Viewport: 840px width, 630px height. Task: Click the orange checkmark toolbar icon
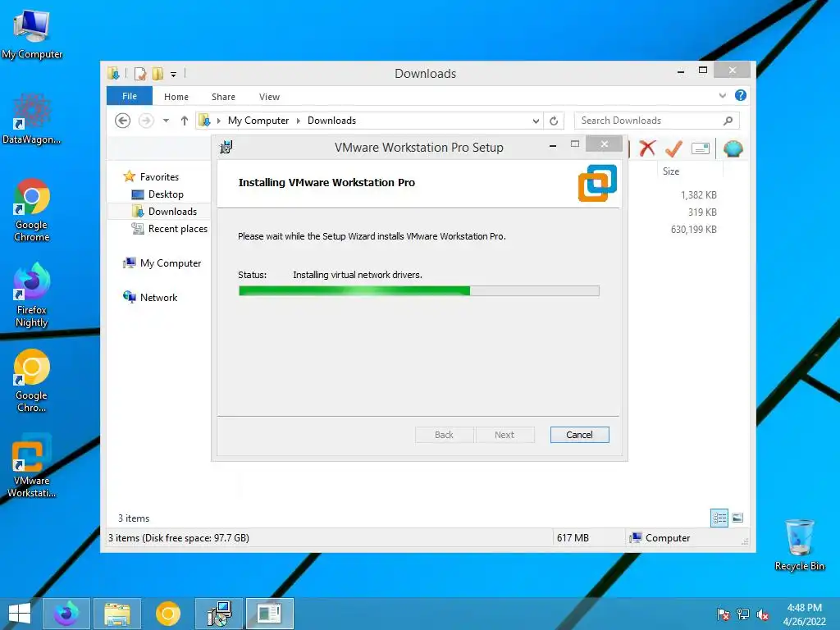pos(673,148)
